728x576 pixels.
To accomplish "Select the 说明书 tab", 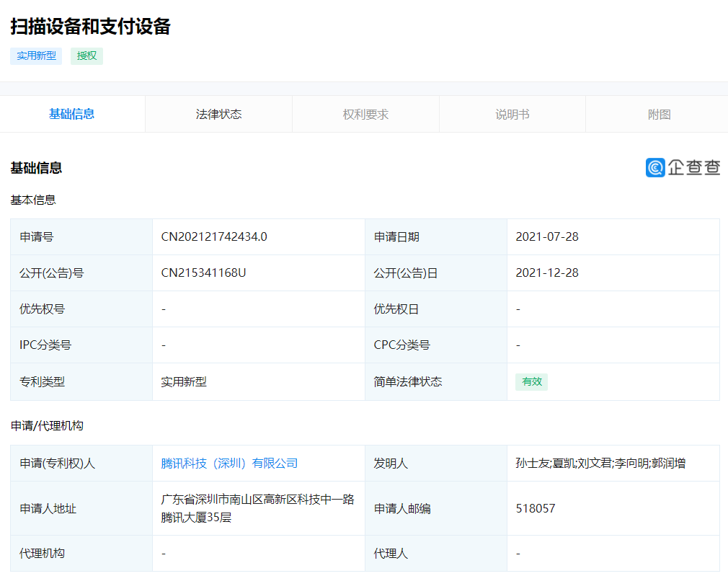I will (512, 114).
